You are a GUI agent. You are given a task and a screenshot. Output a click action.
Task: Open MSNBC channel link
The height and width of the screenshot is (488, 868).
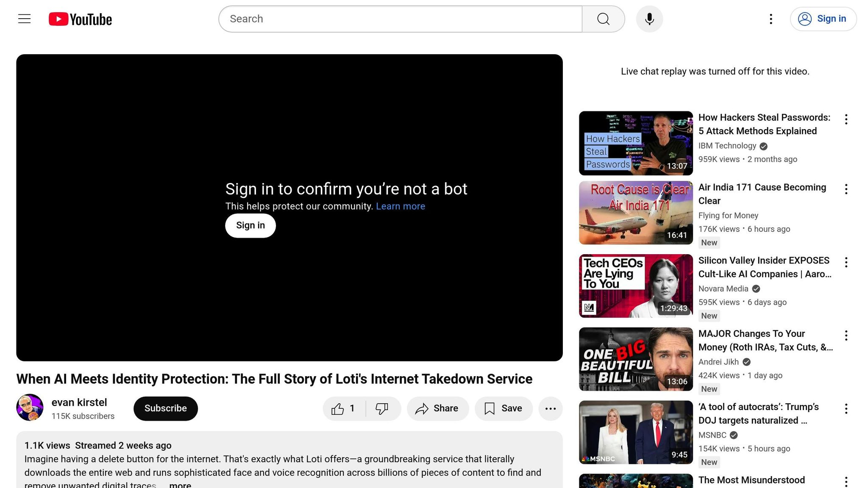(712, 435)
